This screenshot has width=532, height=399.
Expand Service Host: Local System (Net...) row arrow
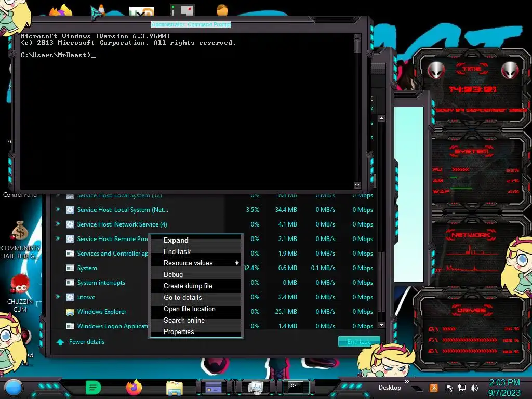58,209
